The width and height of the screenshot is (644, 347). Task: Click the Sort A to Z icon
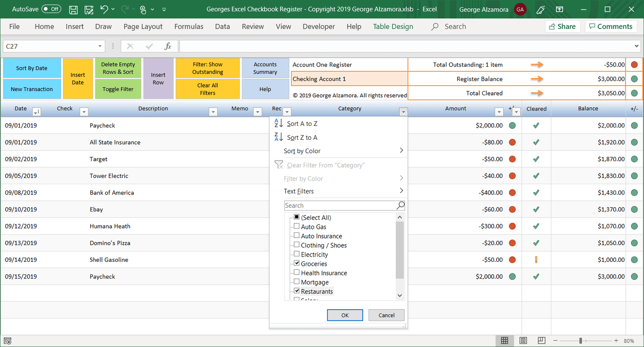click(279, 124)
